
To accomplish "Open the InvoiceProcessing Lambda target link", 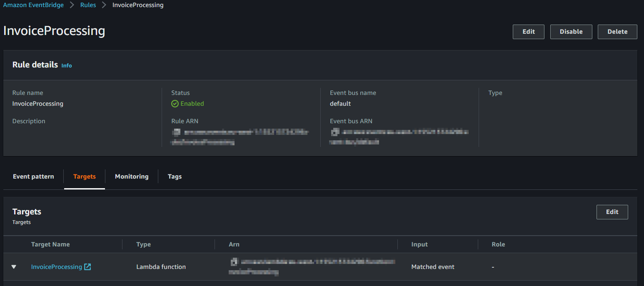I will point(57,267).
